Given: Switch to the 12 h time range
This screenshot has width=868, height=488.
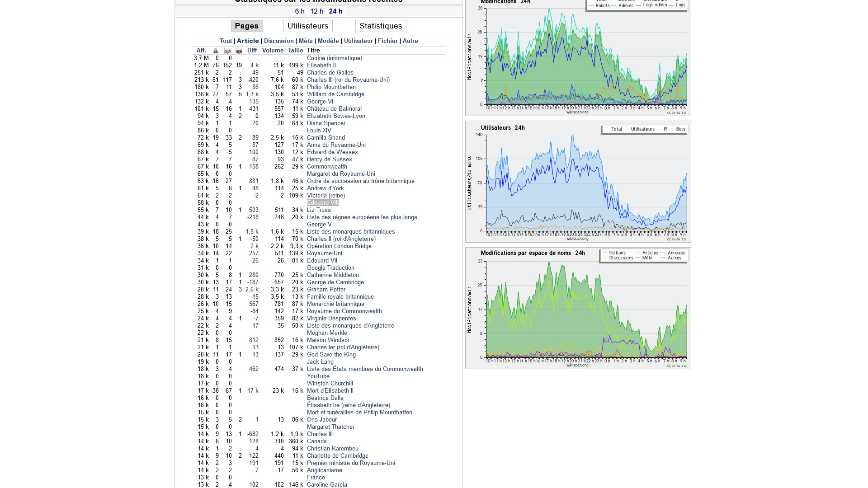Looking at the screenshot, I should click(x=317, y=11).
